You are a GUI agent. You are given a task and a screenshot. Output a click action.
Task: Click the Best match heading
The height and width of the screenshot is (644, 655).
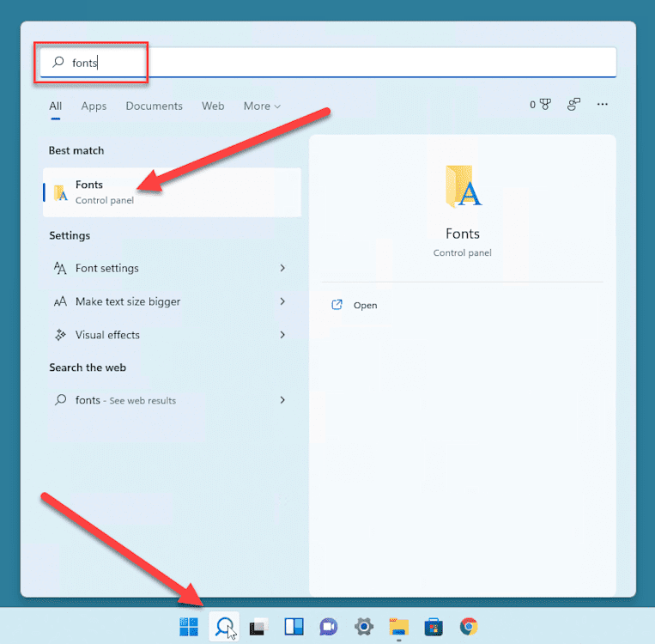click(76, 150)
